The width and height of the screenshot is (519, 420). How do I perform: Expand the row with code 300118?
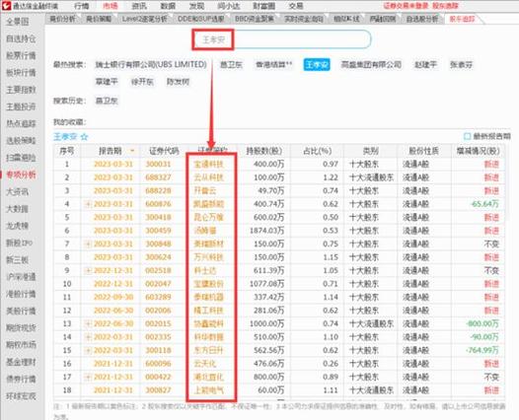point(89,350)
